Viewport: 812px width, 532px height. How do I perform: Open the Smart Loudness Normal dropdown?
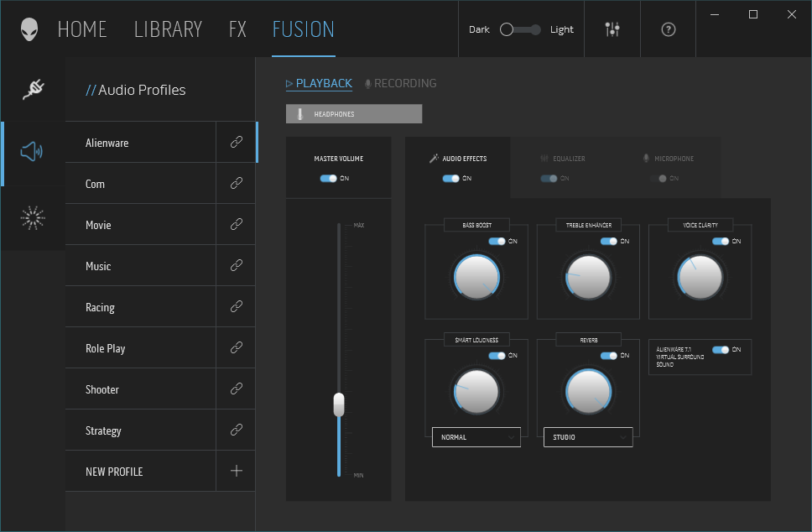(476, 437)
